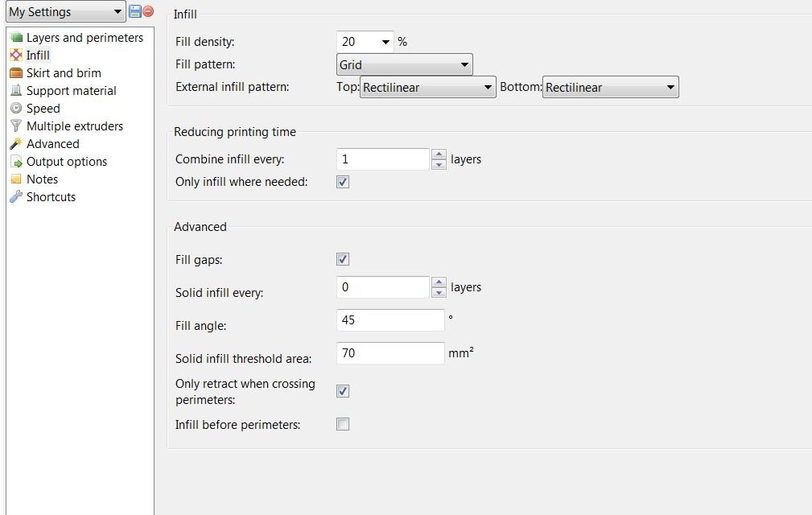Toggle the Only infill where needed checkbox

343,182
